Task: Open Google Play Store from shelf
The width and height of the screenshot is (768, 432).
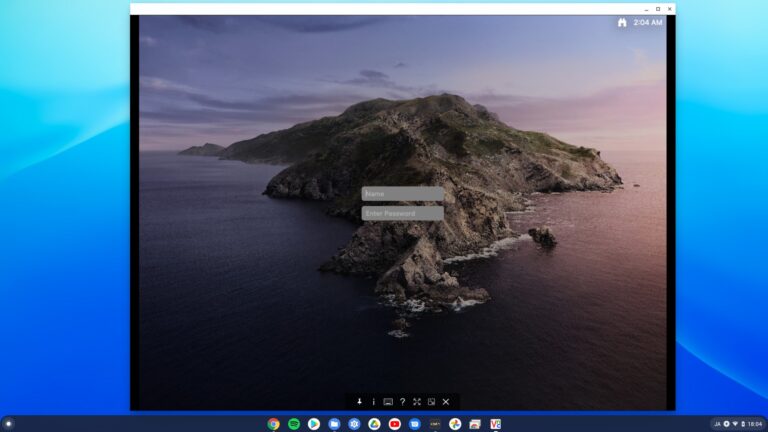Action: tap(314, 424)
